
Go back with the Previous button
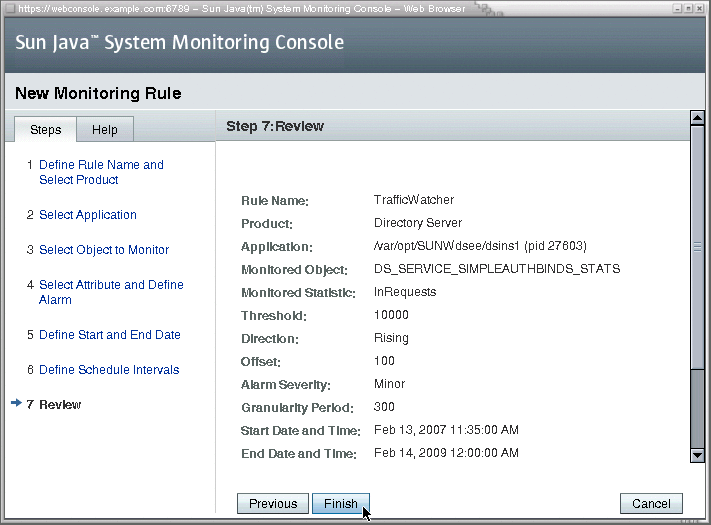(x=273, y=504)
